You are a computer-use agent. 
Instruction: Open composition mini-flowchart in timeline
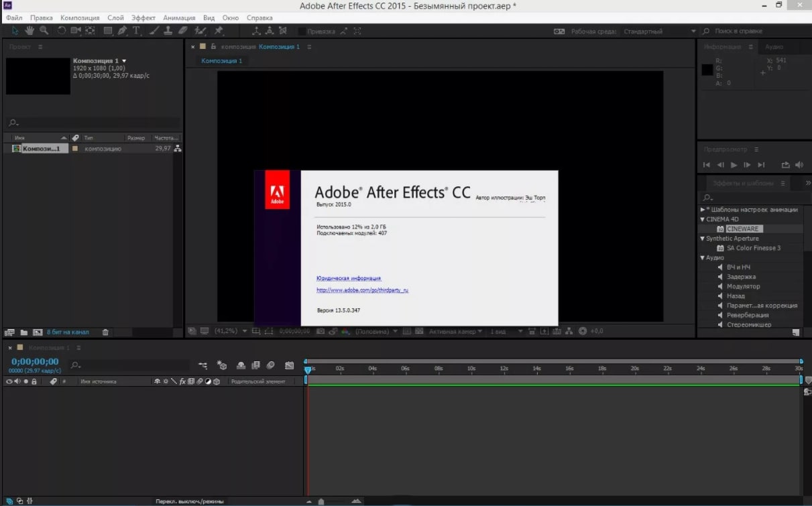pyautogui.click(x=203, y=365)
